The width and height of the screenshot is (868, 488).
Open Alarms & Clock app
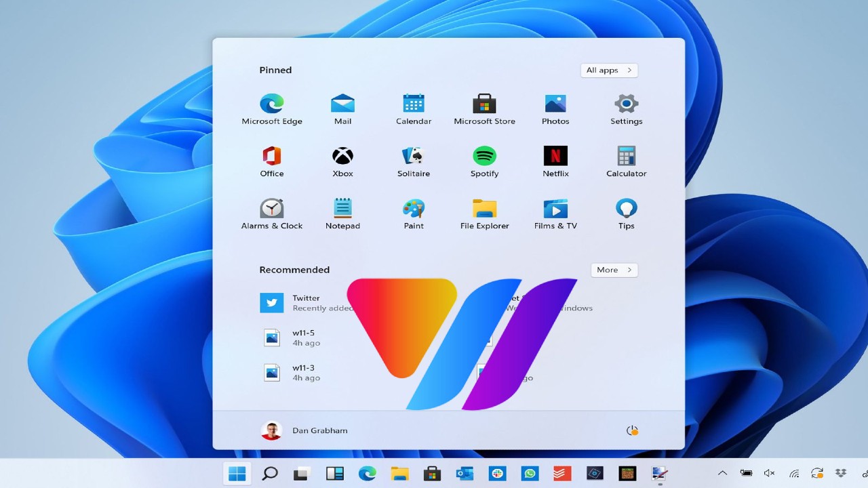coord(272,214)
